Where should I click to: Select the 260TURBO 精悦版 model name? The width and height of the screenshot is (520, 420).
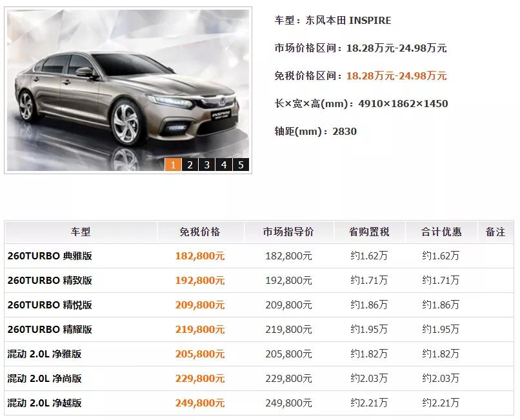50,305
